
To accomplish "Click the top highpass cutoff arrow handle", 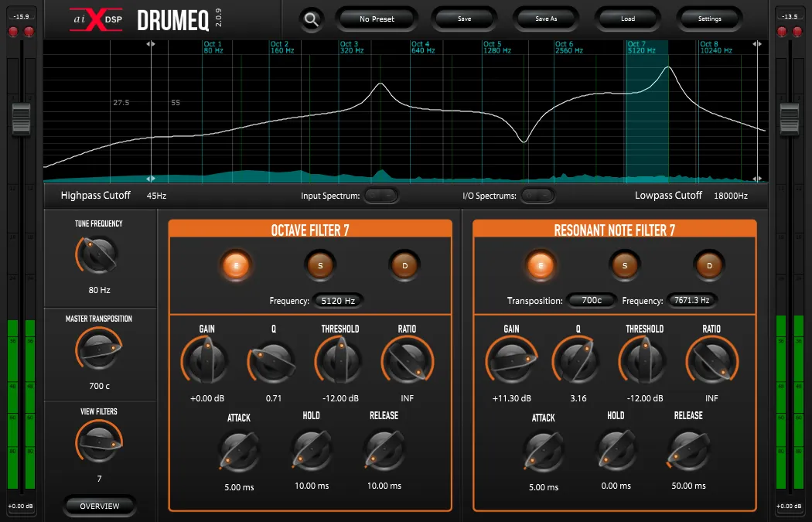I will [x=151, y=44].
